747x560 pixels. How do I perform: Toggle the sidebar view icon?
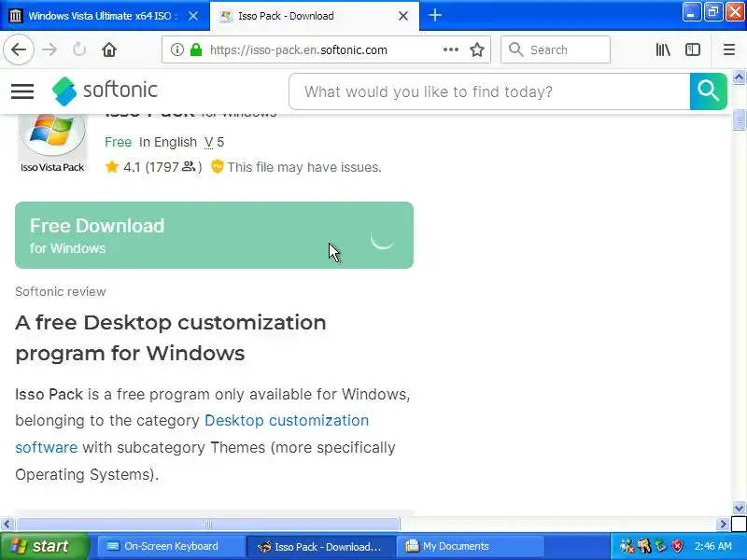[x=692, y=49]
